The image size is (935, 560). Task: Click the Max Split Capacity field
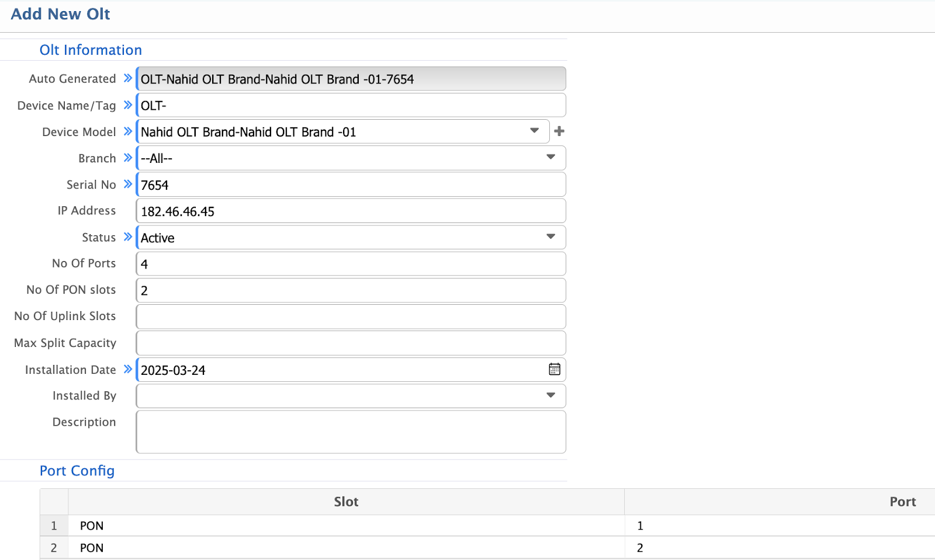point(351,343)
